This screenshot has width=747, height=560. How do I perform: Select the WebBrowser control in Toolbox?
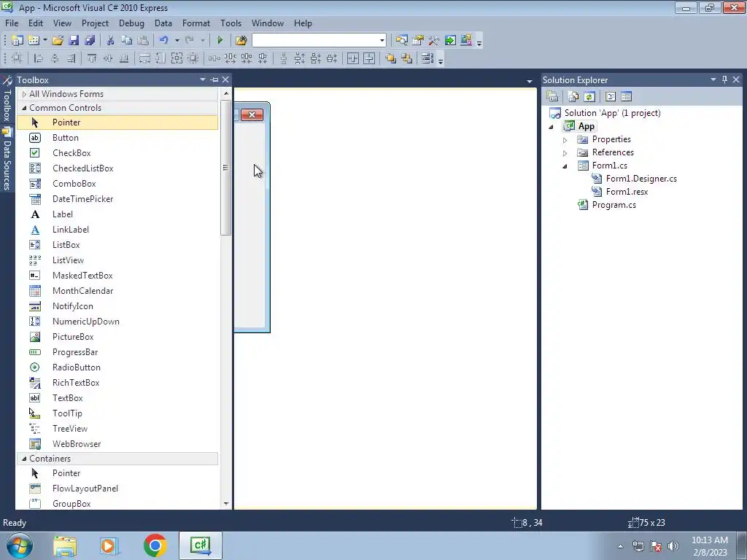[x=117, y=444]
